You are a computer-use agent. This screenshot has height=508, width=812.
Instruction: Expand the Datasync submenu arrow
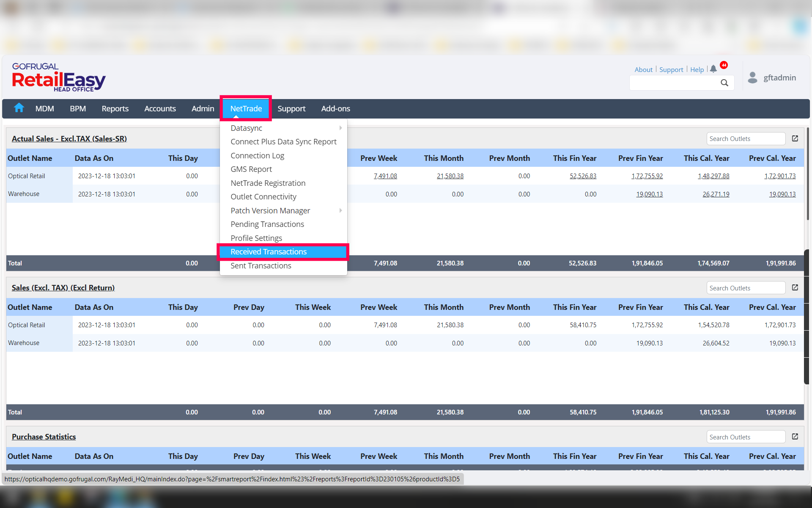pos(340,128)
